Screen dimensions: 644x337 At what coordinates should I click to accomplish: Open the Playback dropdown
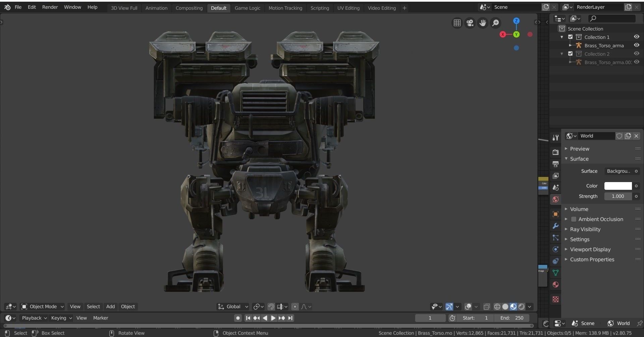tap(34, 318)
